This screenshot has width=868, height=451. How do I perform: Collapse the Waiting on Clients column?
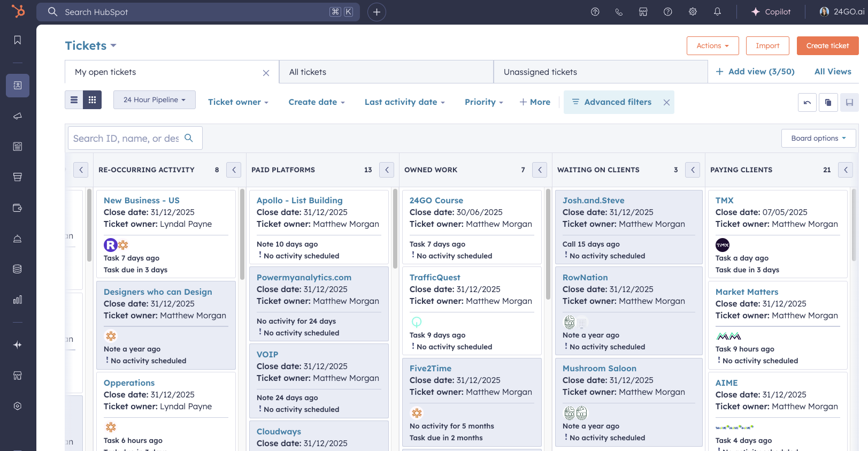pos(693,170)
